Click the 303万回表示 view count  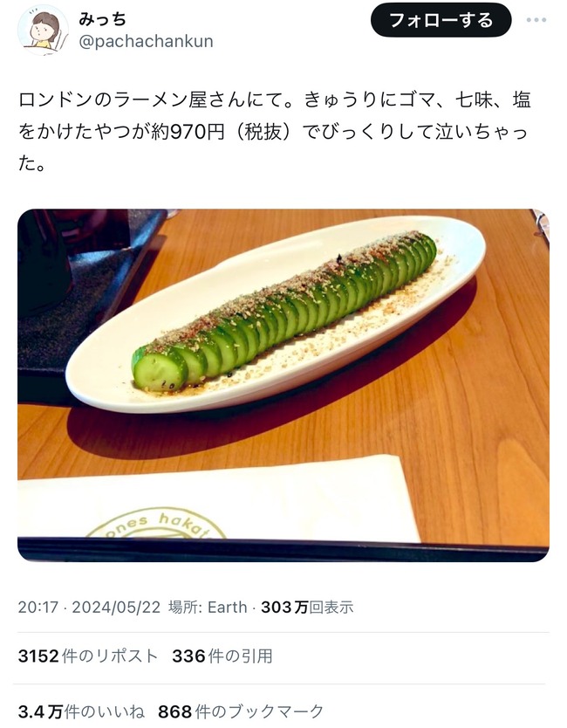[307, 608]
